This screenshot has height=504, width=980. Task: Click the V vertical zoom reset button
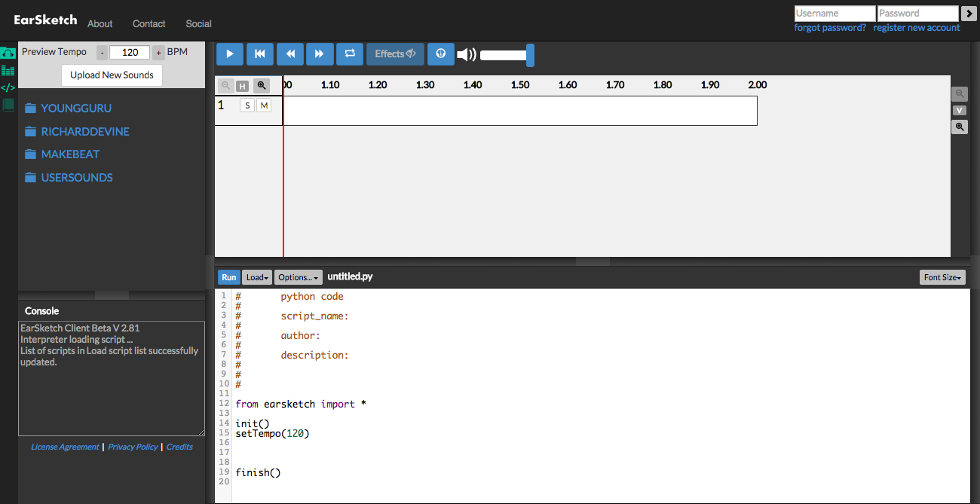click(x=960, y=111)
